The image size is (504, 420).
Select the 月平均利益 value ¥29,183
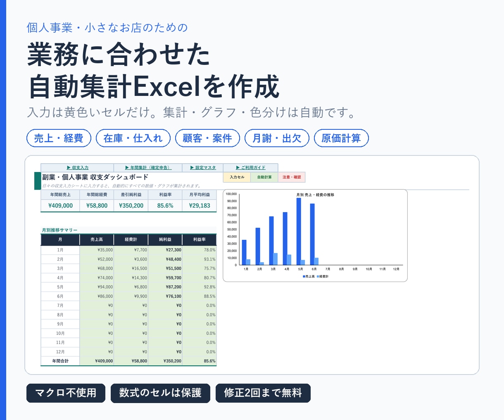click(200, 205)
